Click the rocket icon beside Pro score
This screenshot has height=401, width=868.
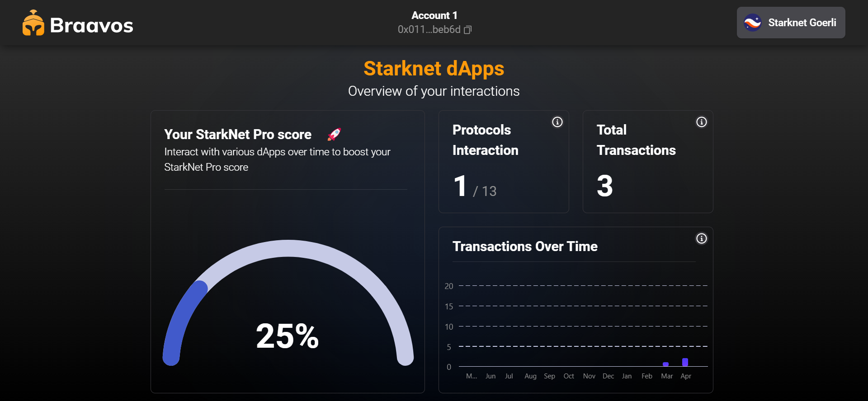[x=334, y=134]
